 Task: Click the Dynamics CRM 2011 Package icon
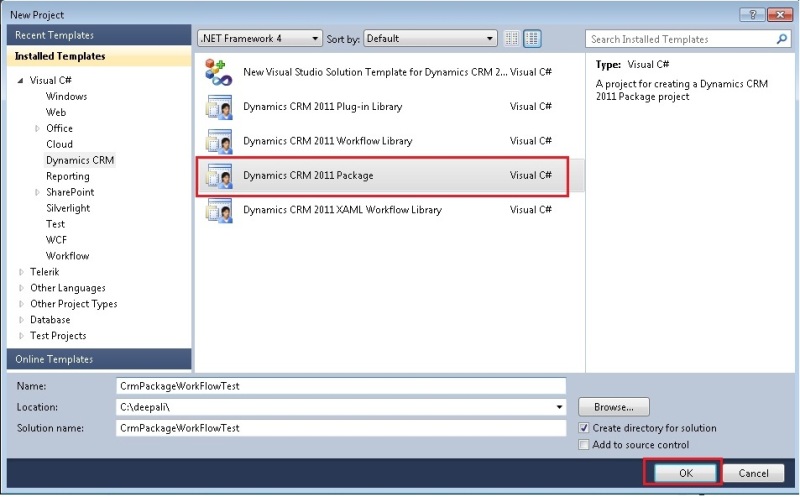219,176
